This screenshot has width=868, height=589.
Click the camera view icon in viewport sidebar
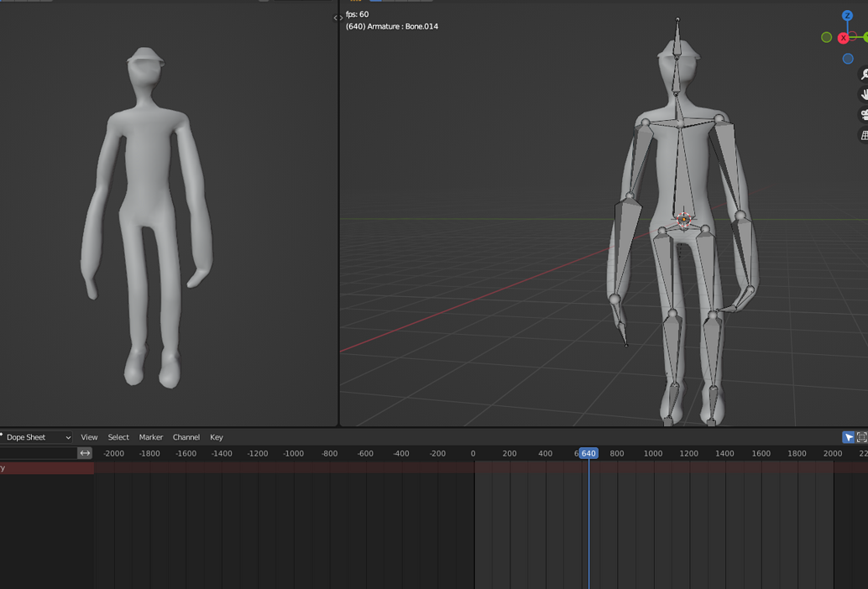click(863, 114)
